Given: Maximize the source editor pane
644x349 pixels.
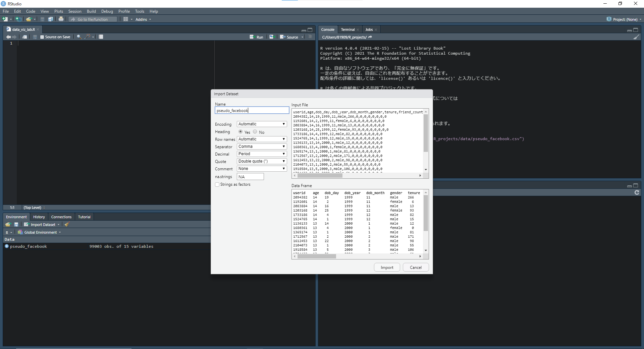Looking at the screenshot, I should [310, 30].
